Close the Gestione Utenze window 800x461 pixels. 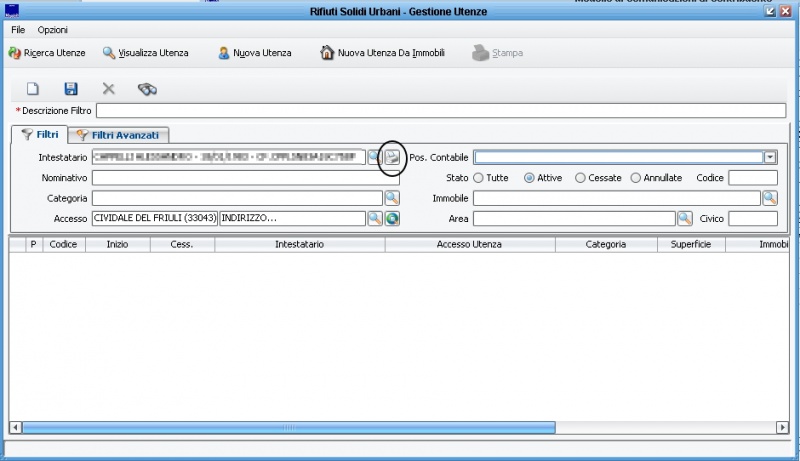tap(785, 11)
